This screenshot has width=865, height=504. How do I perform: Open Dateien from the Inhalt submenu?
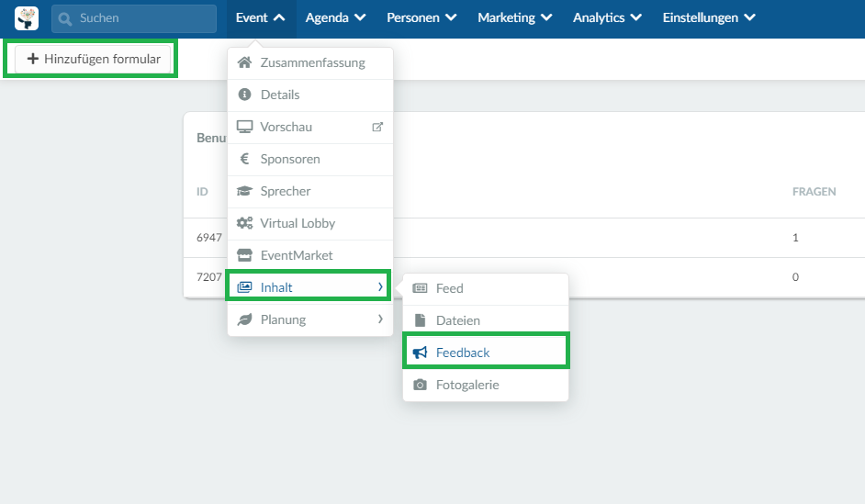tap(486, 320)
